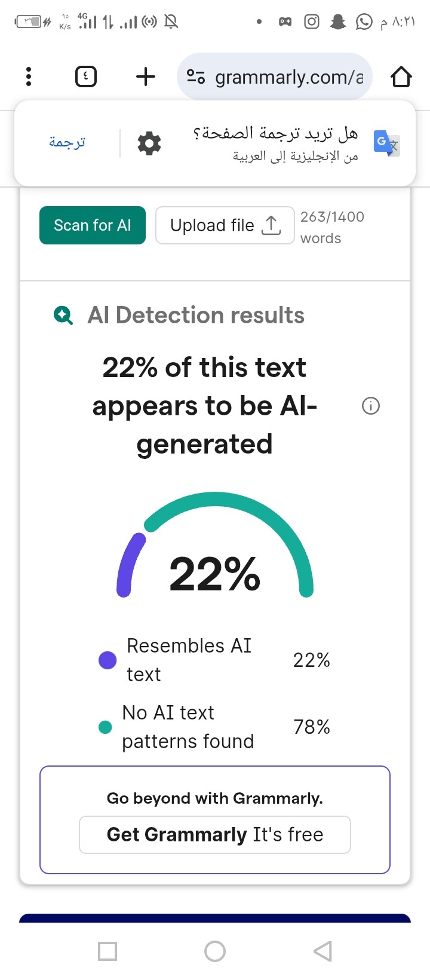The image size is (430, 980).
Task: Tap the teal No AI text patterns dot
Action: coord(105,727)
